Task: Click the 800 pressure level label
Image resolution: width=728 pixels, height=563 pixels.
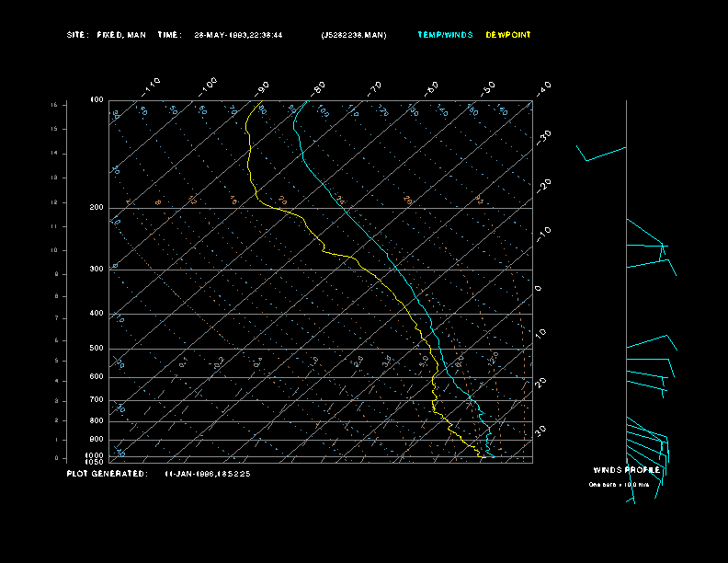Action: pyautogui.click(x=97, y=420)
